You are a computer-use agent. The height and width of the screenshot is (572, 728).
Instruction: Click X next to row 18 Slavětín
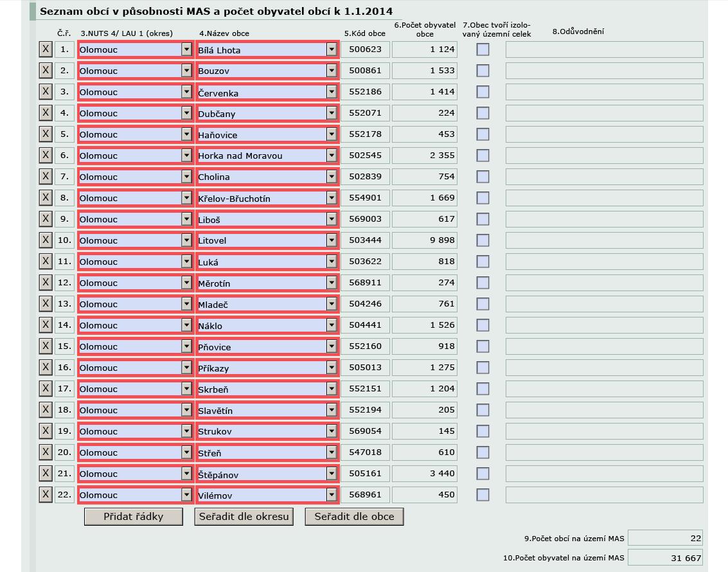[46, 409]
